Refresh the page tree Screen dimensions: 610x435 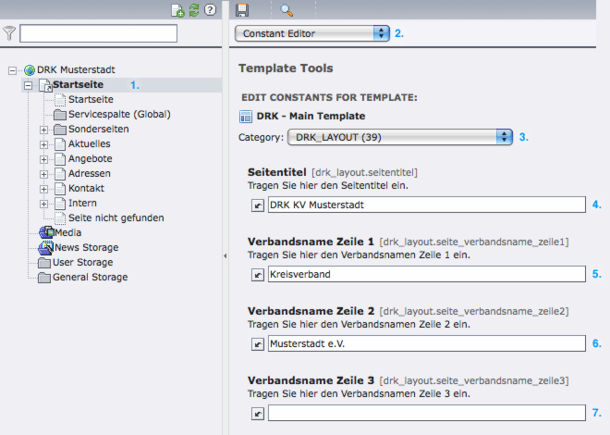tap(194, 10)
